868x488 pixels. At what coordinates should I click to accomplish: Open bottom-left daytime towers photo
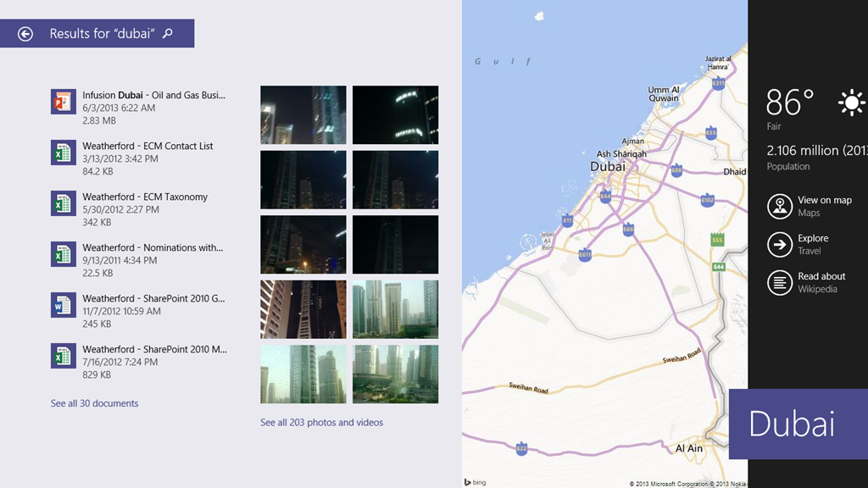point(303,374)
